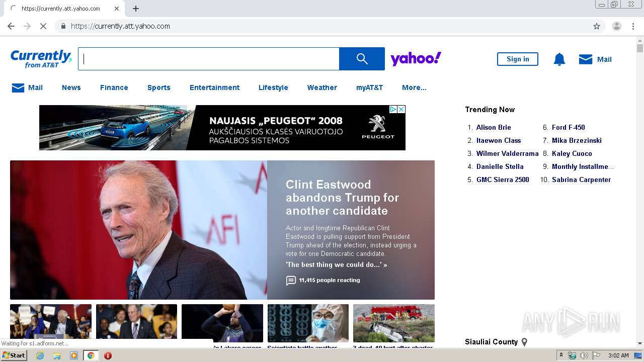This screenshot has height=362, width=644.
Task: Open Windows Start button
Action: pos(14,355)
